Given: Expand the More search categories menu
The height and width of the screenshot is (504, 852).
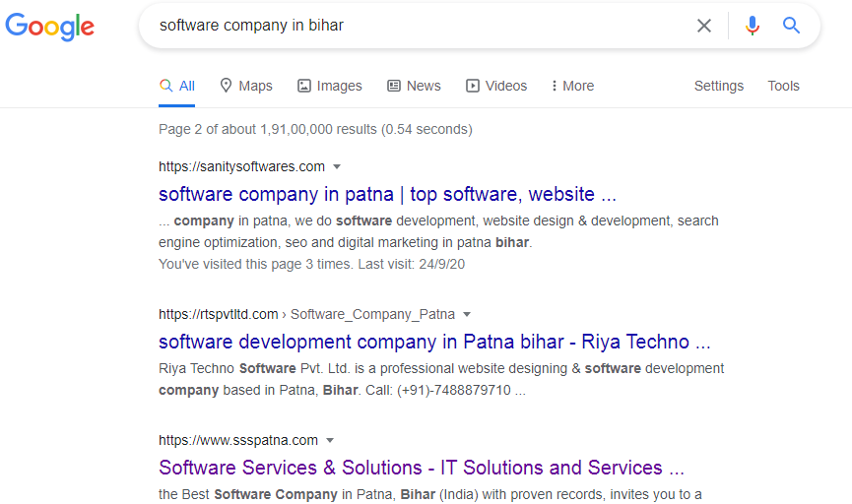Looking at the screenshot, I should [572, 86].
